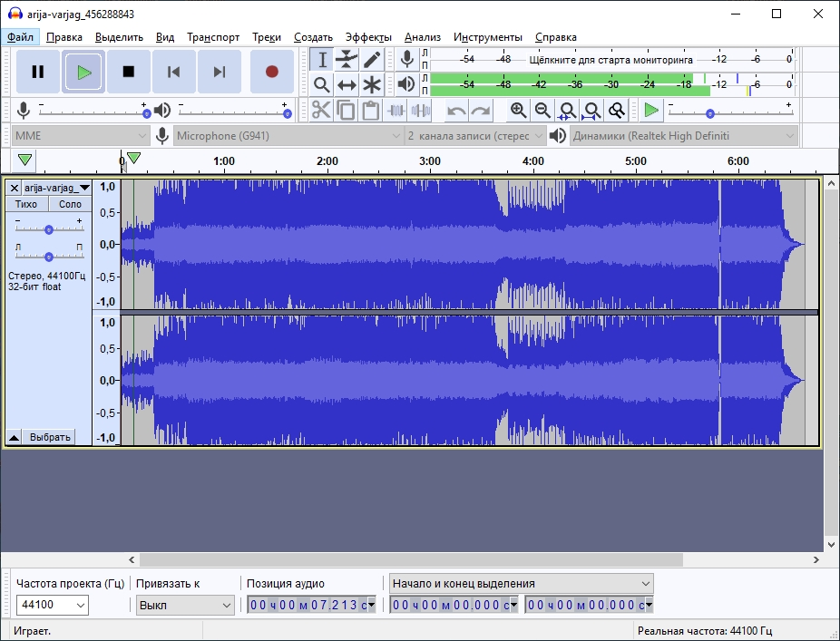Click the red Record button

[271, 72]
